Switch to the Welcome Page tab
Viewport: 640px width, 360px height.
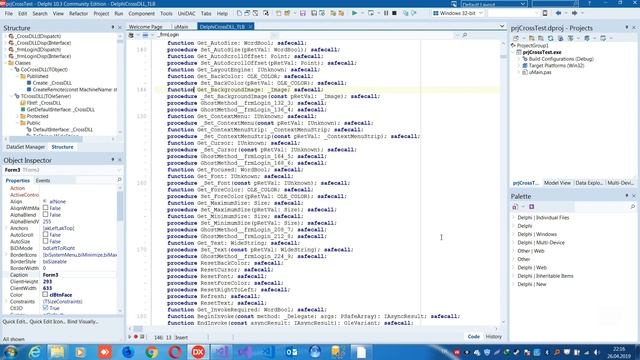[x=145, y=27]
